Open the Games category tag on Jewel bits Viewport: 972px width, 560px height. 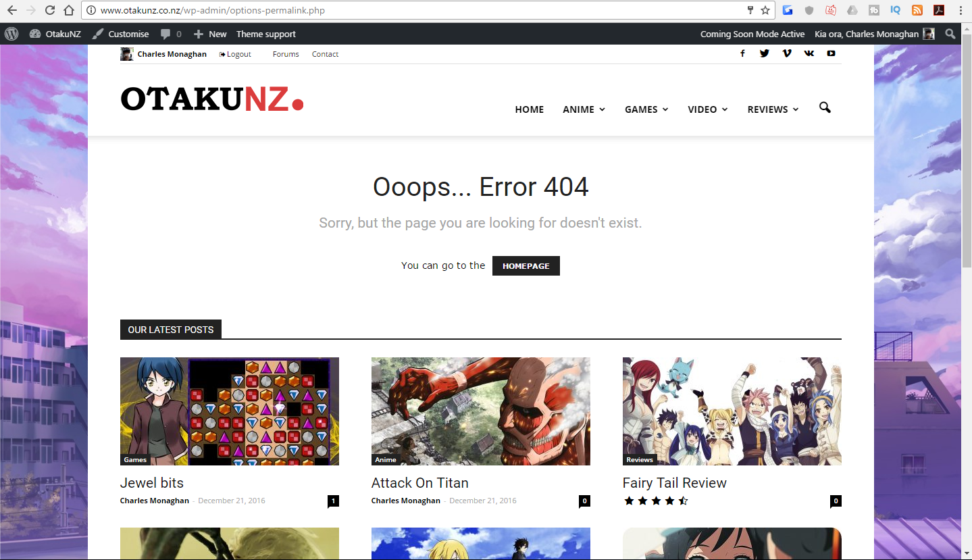(135, 460)
